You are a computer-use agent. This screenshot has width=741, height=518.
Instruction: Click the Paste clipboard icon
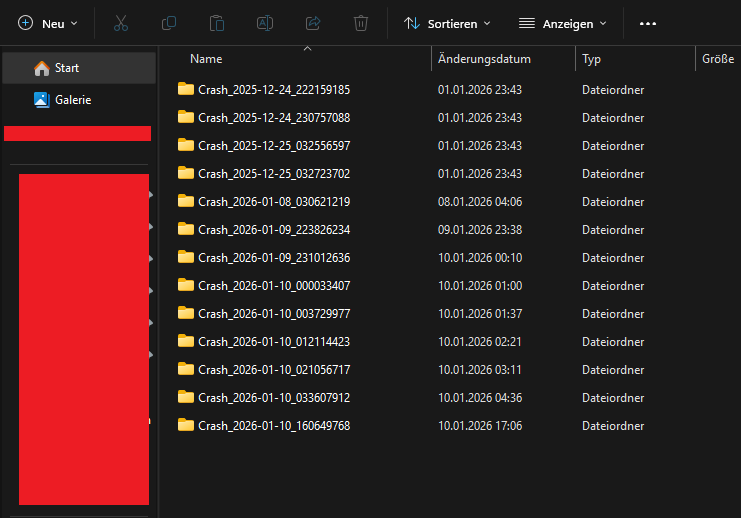tap(217, 23)
